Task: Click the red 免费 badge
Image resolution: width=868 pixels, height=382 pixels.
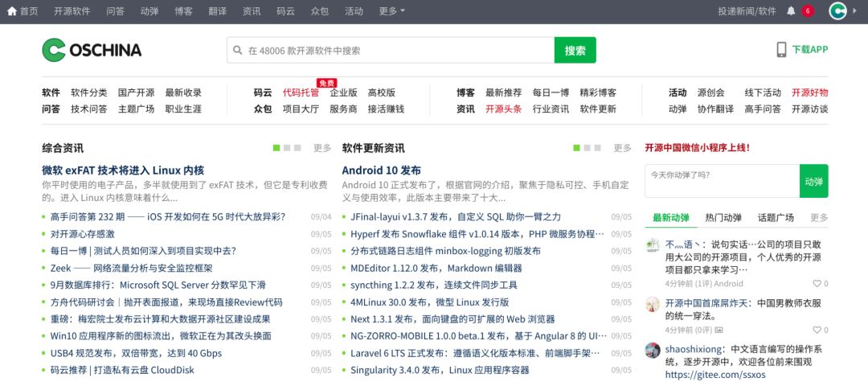Action: (x=326, y=83)
